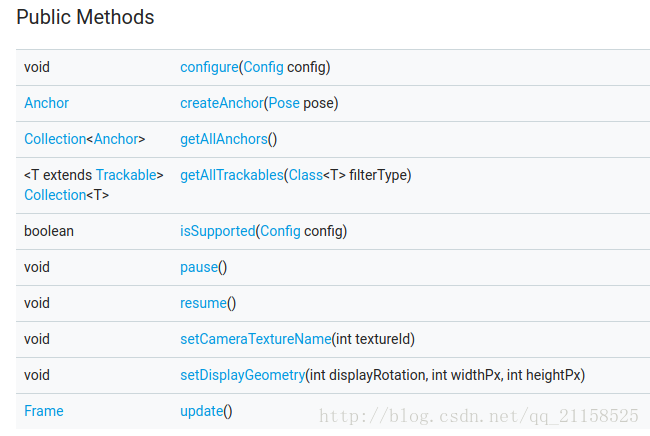The height and width of the screenshot is (436, 650).
Task: Open the createAnchor method link
Action: pos(222,103)
